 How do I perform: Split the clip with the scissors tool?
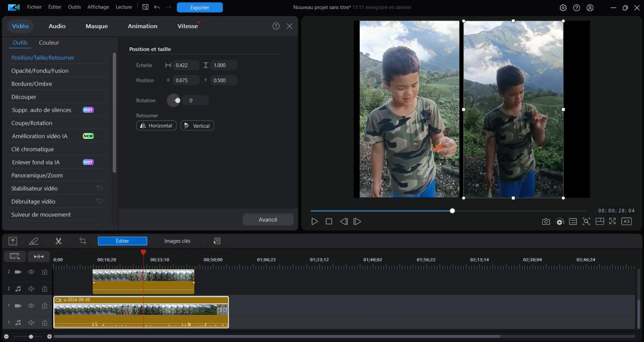(x=58, y=241)
